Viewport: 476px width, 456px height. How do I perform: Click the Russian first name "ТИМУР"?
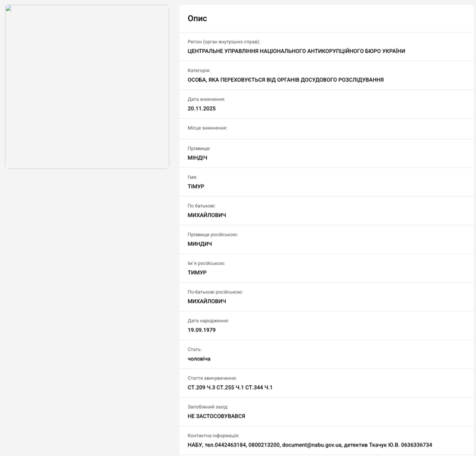pos(197,273)
